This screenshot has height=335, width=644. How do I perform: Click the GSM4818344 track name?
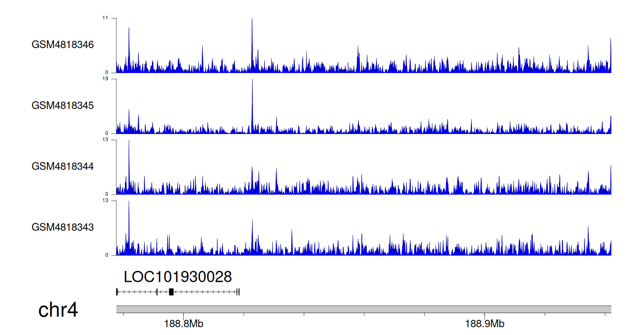point(63,166)
